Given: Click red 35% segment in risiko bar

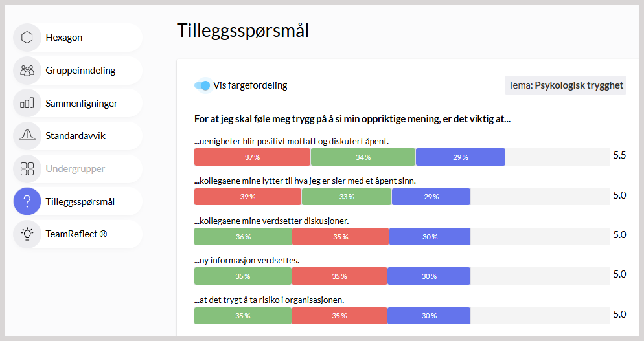Looking at the screenshot, I should pos(339,316).
